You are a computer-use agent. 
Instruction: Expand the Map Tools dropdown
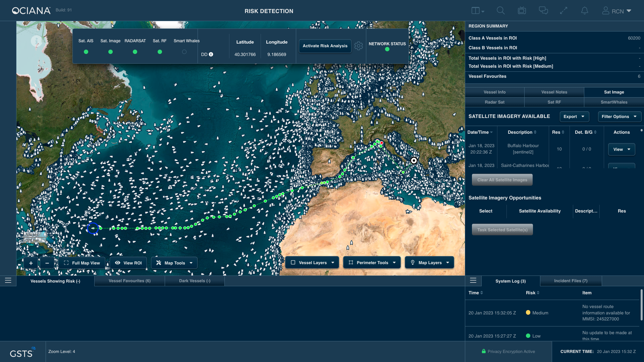pos(174,263)
